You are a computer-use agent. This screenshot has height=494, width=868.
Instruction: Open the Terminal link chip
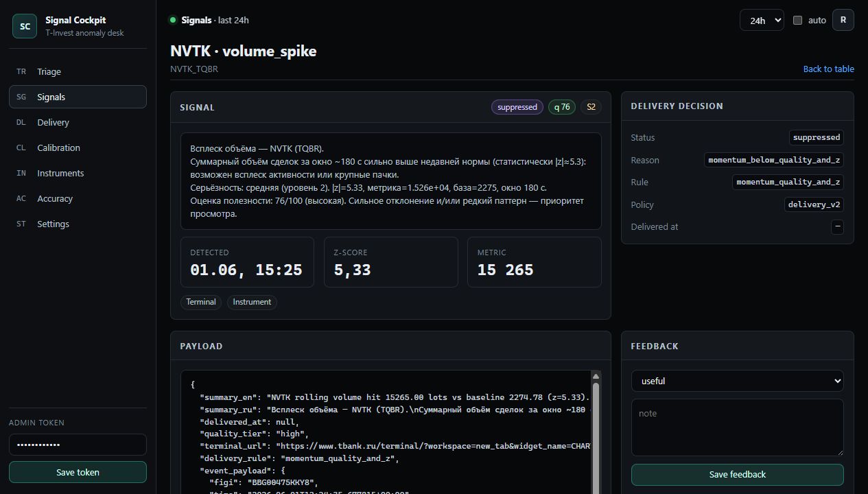point(201,302)
